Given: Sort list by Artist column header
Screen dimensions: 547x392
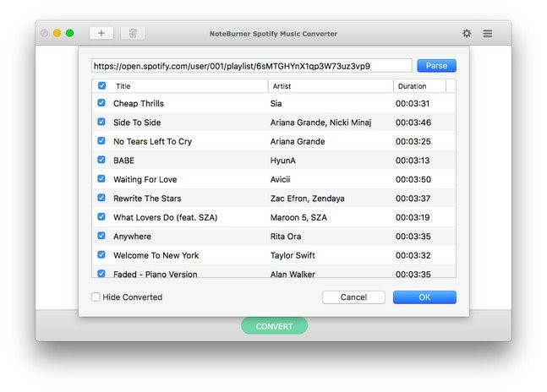Looking at the screenshot, I should tap(330, 85).
